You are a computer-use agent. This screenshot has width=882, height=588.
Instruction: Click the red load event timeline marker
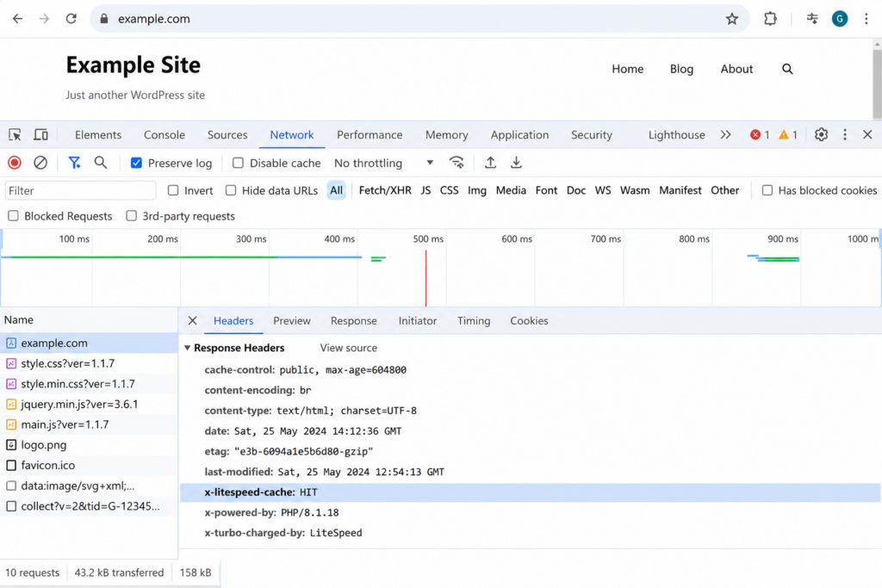425,278
